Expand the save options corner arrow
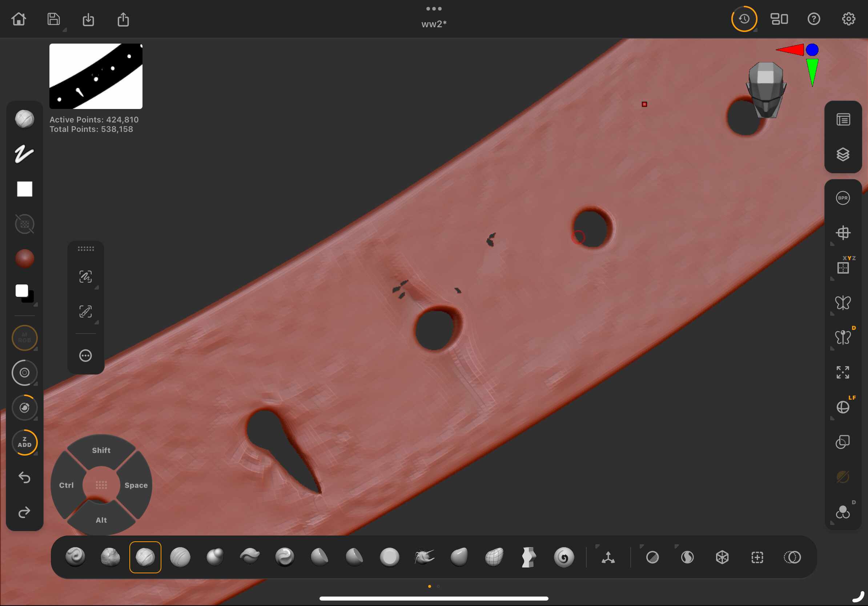The width and height of the screenshot is (868, 606). (x=65, y=30)
